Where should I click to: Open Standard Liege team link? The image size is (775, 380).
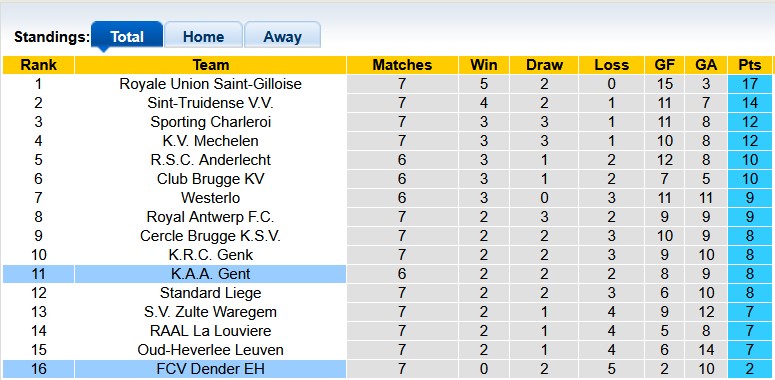211,293
